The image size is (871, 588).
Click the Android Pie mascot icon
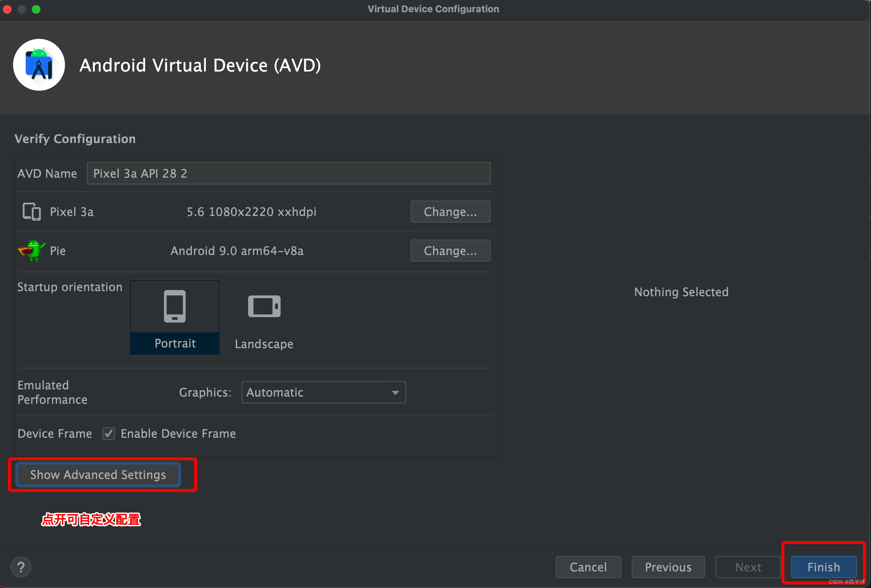click(31, 250)
